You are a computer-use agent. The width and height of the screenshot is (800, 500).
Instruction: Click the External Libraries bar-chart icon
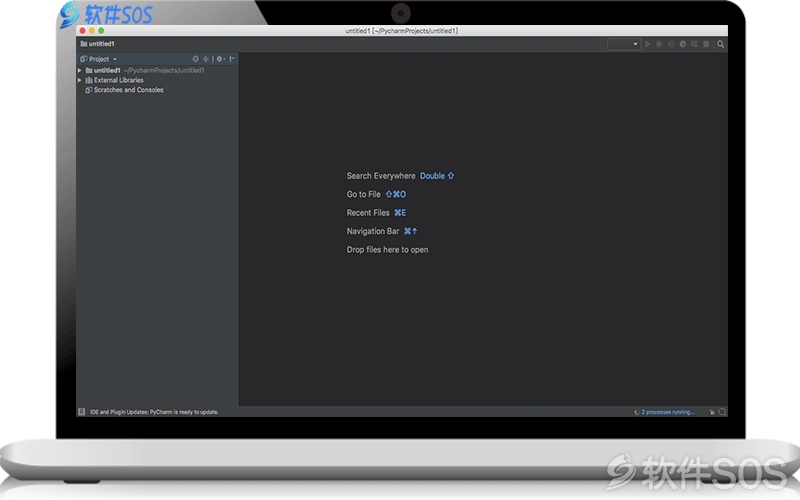(89, 80)
